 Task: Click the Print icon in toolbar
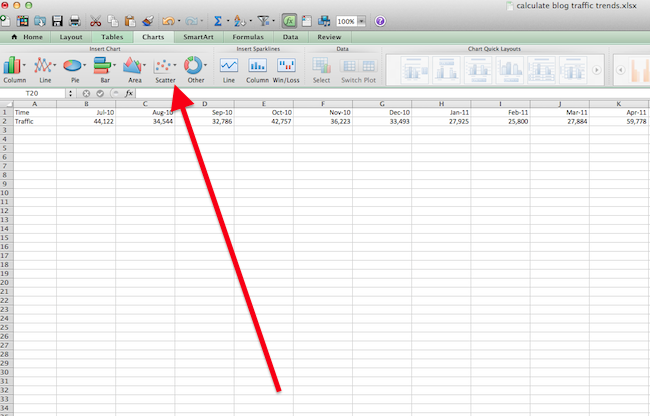75,20
